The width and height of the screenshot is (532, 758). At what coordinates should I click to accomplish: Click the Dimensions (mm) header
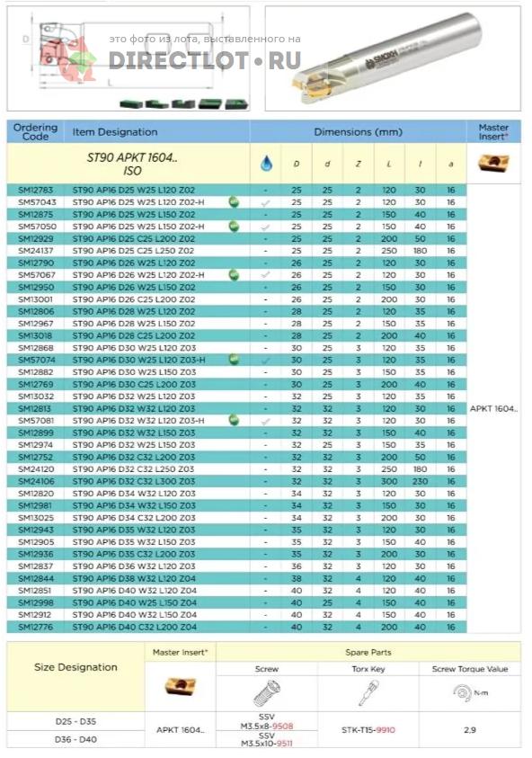tap(358, 132)
